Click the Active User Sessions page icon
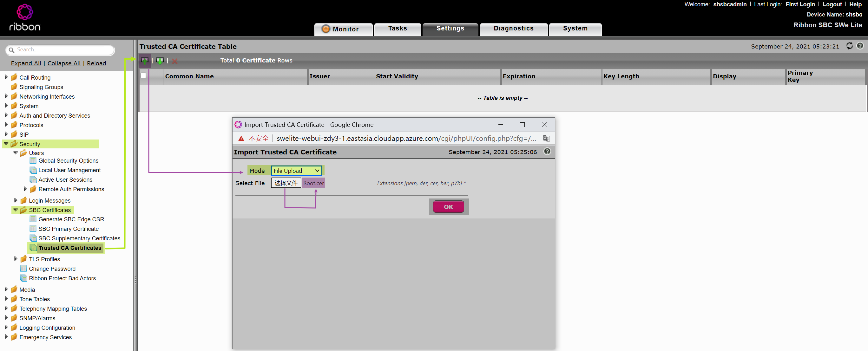This screenshot has width=868, height=351. tap(33, 179)
